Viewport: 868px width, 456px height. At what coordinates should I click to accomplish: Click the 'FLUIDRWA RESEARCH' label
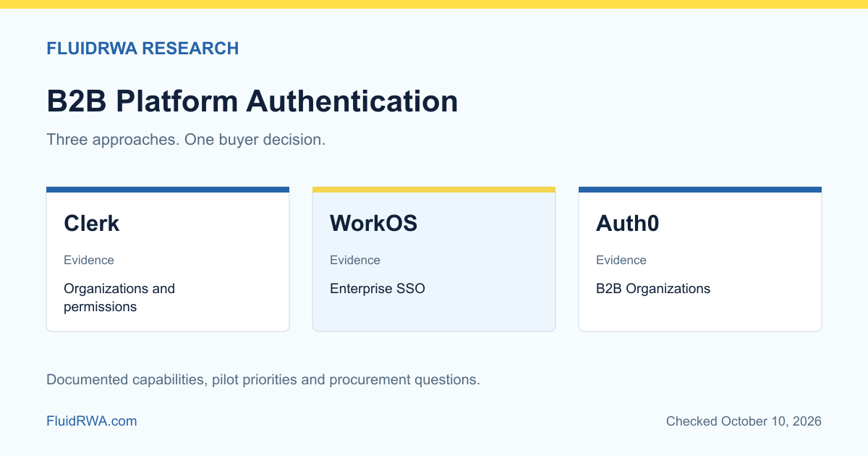click(142, 48)
